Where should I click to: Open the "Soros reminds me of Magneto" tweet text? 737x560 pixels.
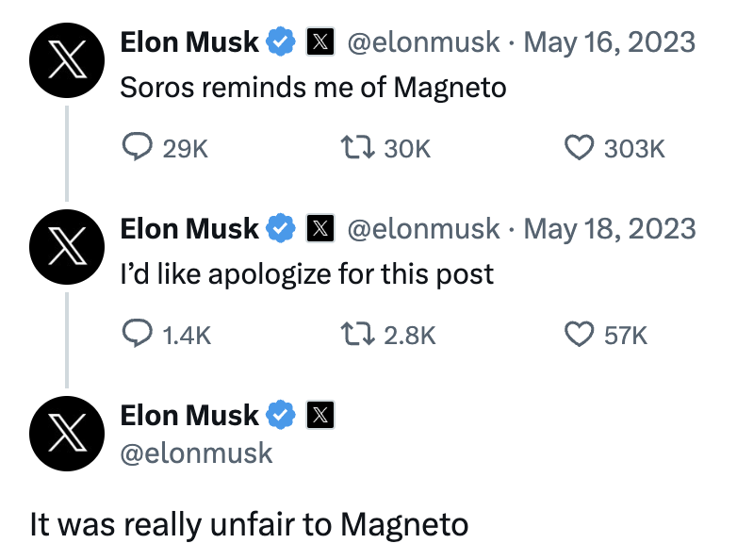(313, 88)
